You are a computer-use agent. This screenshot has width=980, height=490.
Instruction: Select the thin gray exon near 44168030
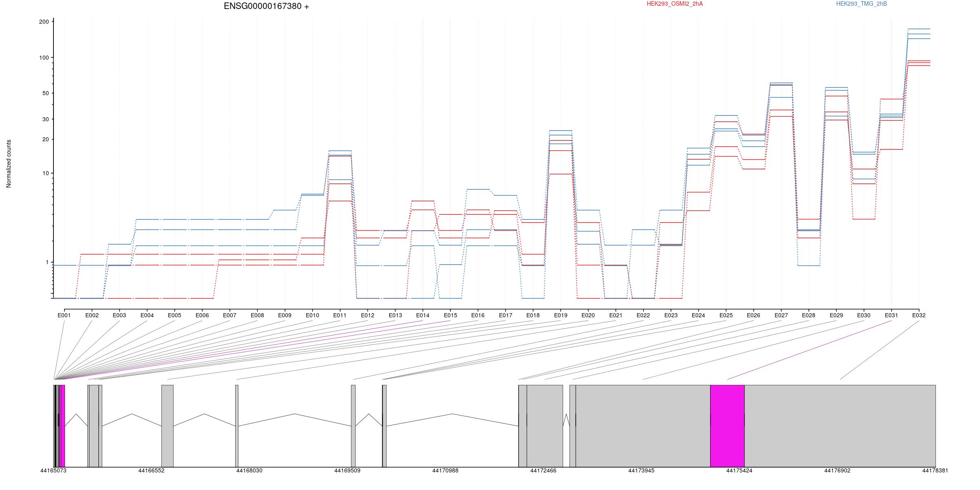pyautogui.click(x=237, y=426)
